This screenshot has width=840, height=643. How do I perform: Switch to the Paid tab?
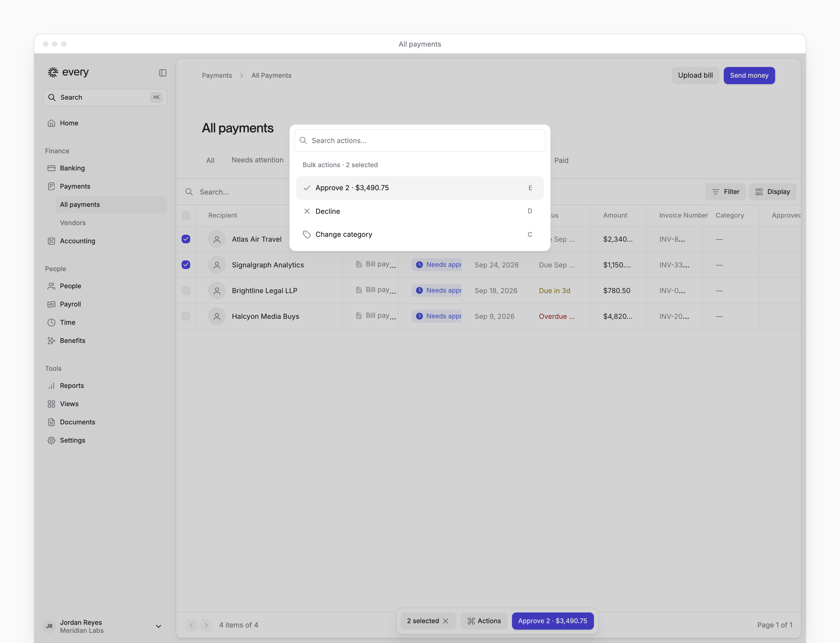[x=561, y=160]
